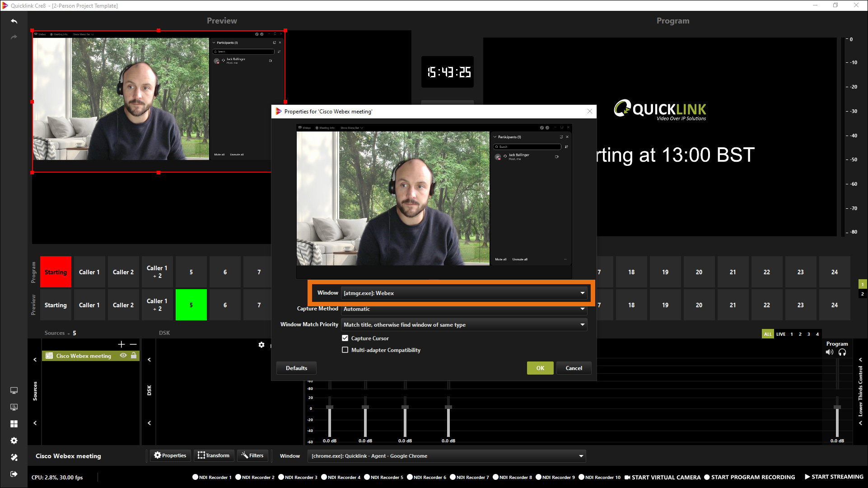Click the undo arrow in left sidebar
Screen dimensions: 868x488
[14, 21]
